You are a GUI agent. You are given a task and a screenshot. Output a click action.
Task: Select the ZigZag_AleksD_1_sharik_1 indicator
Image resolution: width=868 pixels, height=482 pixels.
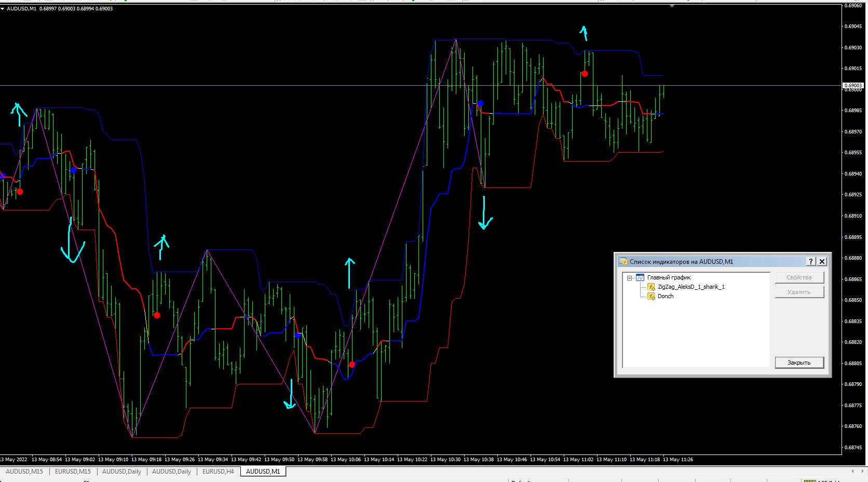pos(691,287)
